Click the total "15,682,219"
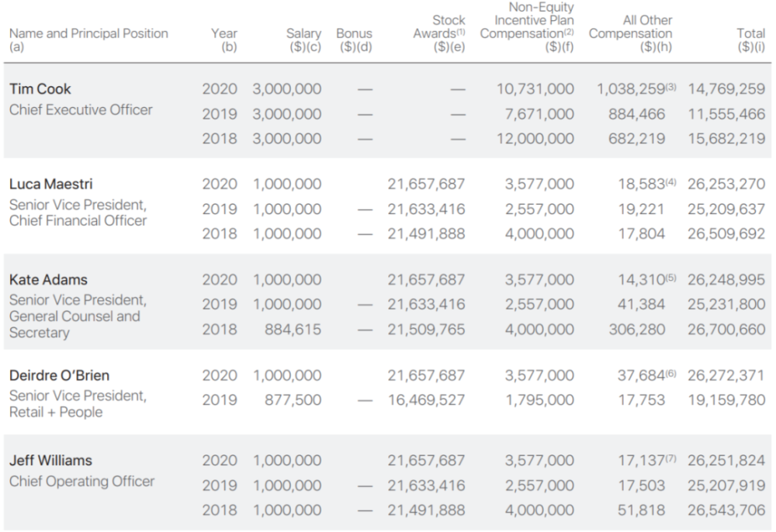 coord(726,139)
